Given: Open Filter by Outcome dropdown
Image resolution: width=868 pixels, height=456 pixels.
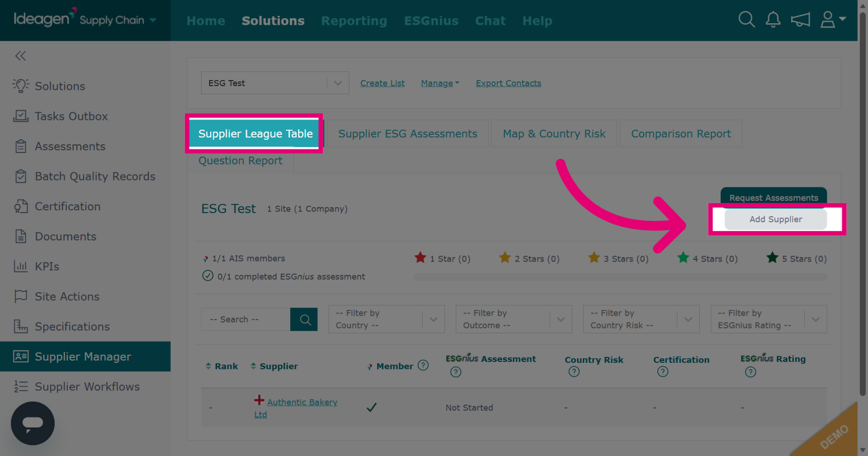Looking at the screenshot, I should pyautogui.click(x=514, y=319).
